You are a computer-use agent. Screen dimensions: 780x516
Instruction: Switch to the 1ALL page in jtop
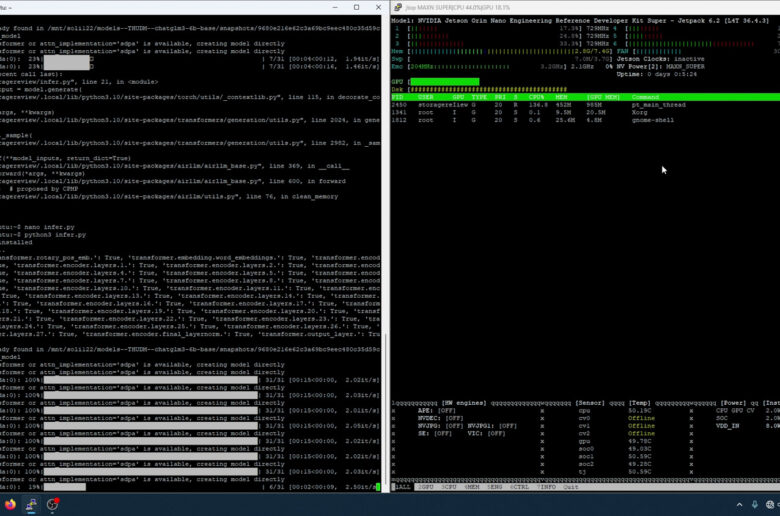(402, 487)
